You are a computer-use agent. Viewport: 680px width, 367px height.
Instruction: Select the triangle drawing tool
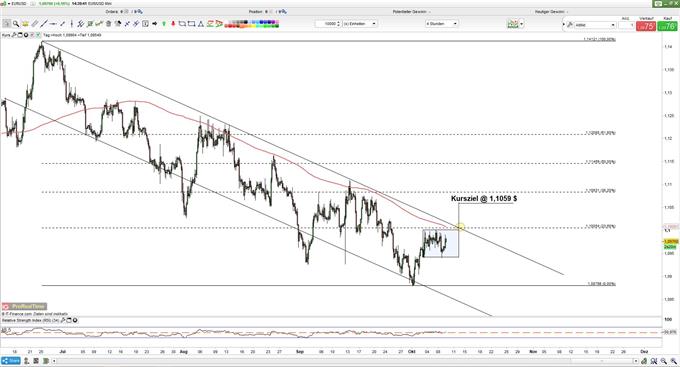coord(201,24)
